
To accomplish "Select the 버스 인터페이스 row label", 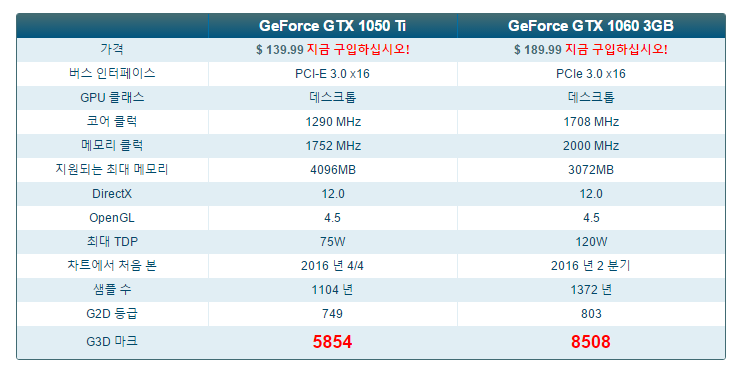I will point(112,73).
